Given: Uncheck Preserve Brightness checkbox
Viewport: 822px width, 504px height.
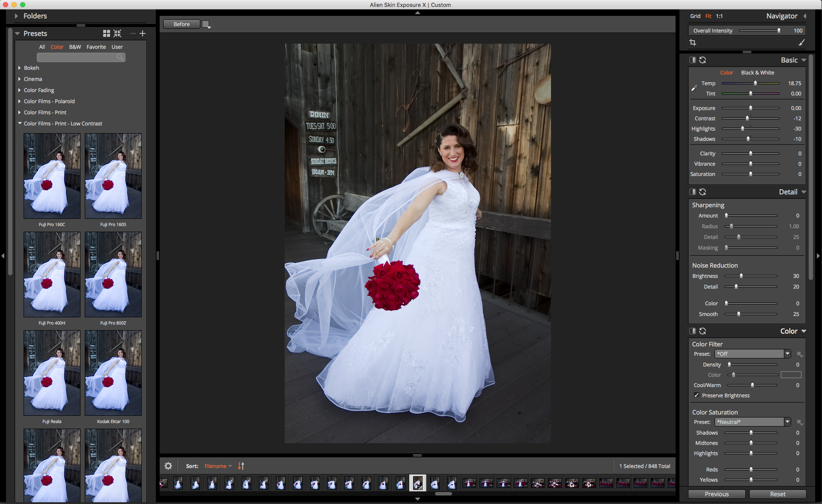Looking at the screenshot, I should click(x=697, y=395).
